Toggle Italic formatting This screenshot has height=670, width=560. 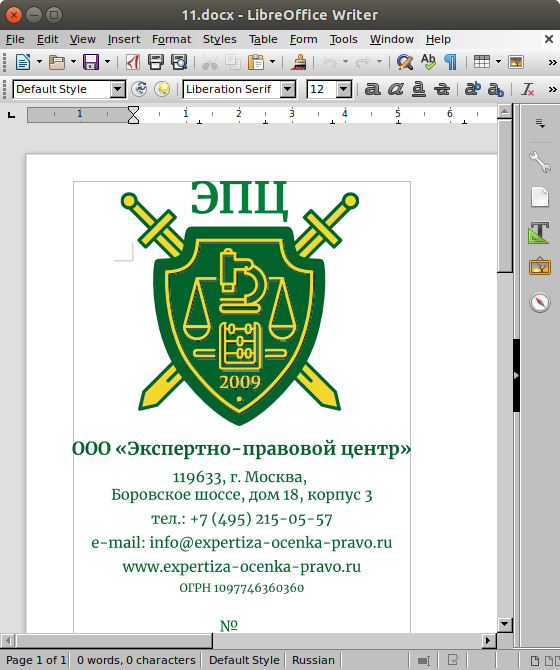click(396, 89)
